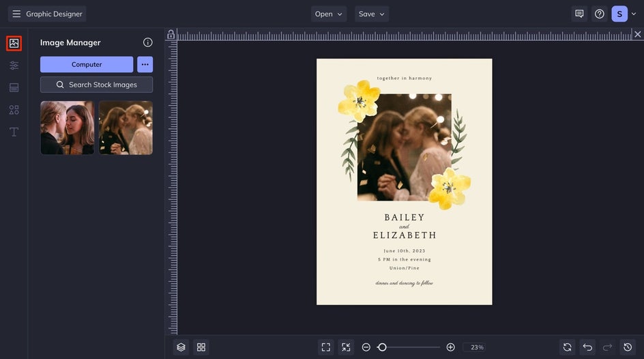Click the S user avatar

pos(619,14)
